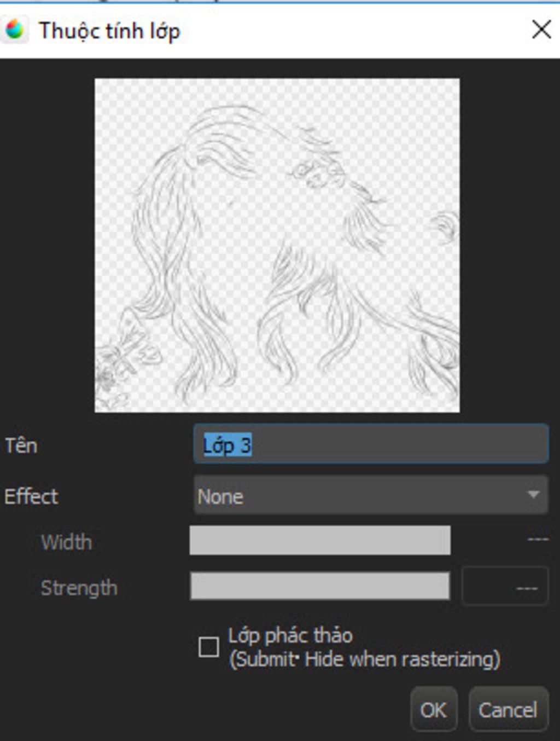Click the MediBang app icon in title bar

point(15,30)
